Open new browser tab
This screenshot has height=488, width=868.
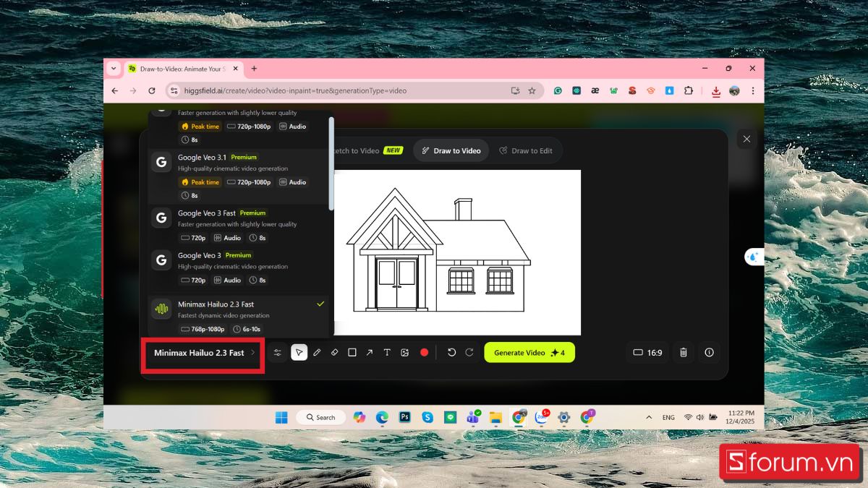click(254, 69)
